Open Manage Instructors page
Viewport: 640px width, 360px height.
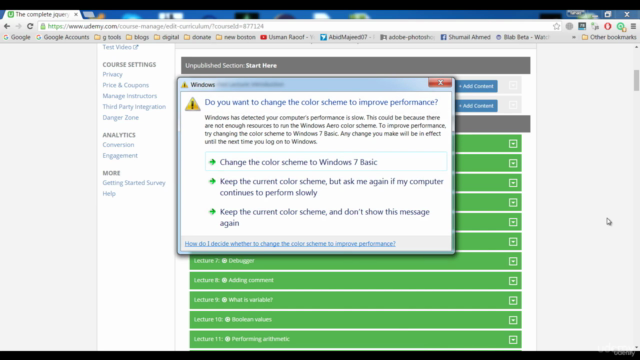pyautogui.click(x=130, y=96)
